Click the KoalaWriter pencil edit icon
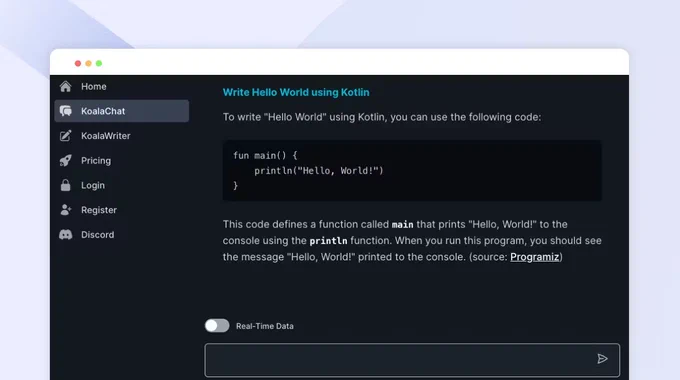 pos(65,136)
